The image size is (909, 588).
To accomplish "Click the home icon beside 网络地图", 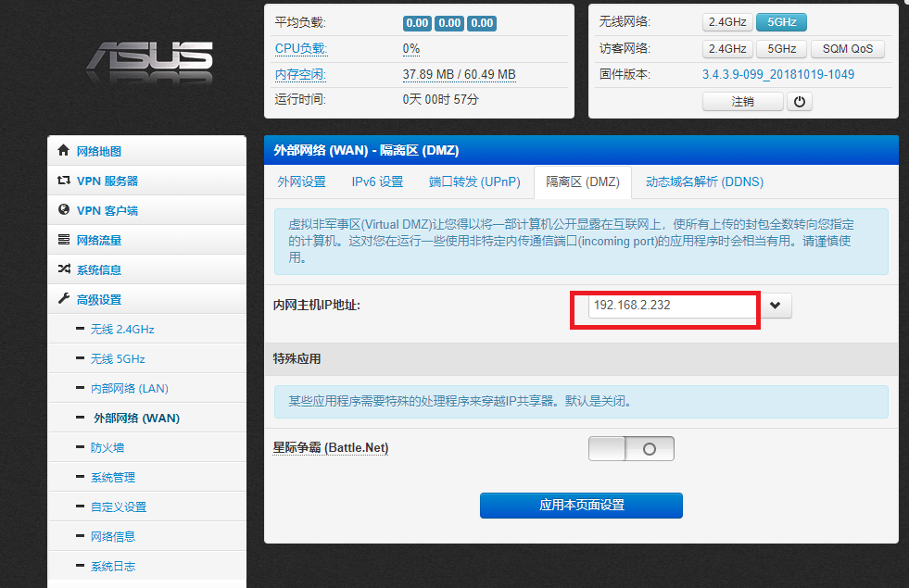I will pos(64,151).
